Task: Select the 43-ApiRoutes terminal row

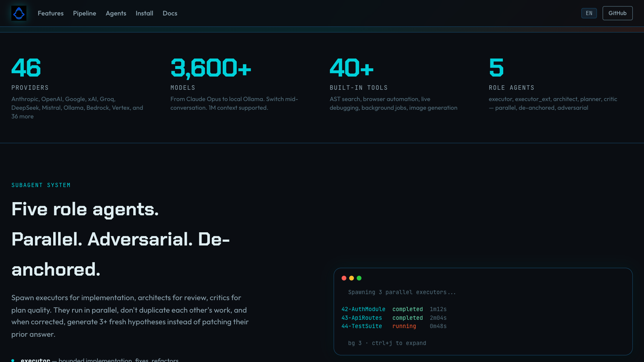Action: coord(394,318)
